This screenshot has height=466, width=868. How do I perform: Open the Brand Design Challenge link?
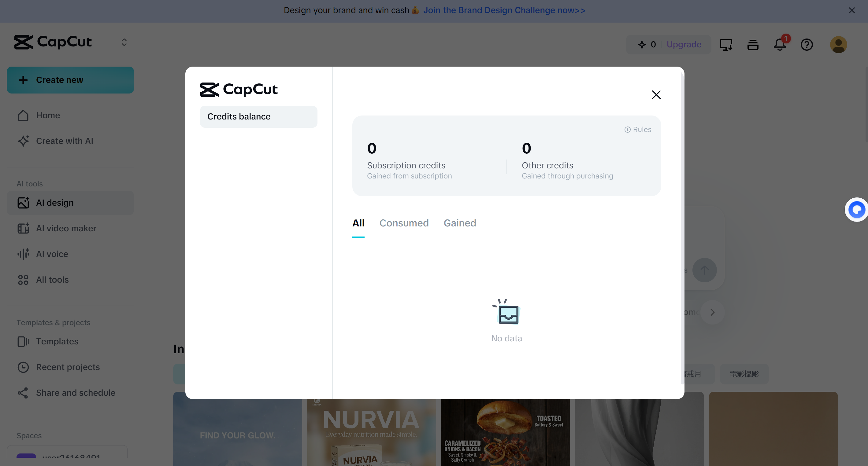[x=504, y=10]
